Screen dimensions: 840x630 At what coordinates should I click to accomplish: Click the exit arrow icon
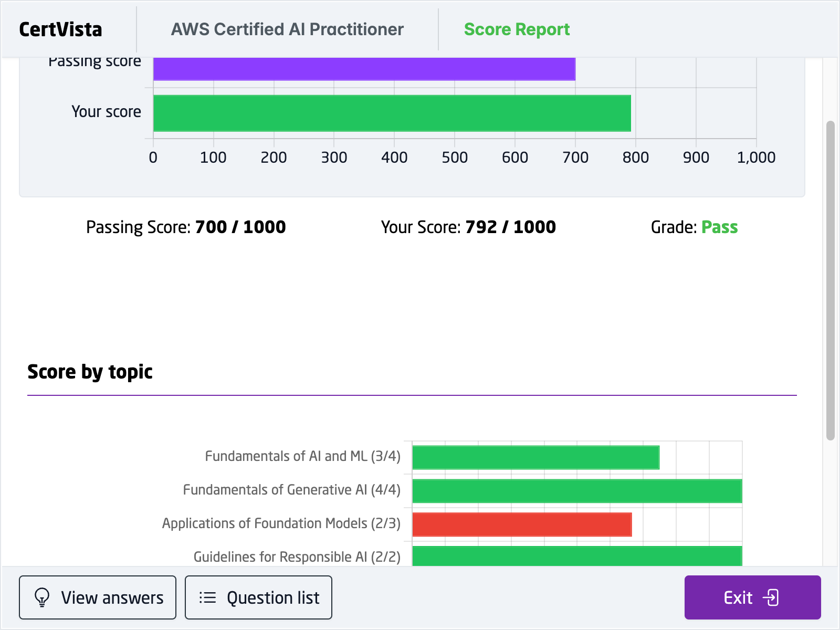click(771, 597)
